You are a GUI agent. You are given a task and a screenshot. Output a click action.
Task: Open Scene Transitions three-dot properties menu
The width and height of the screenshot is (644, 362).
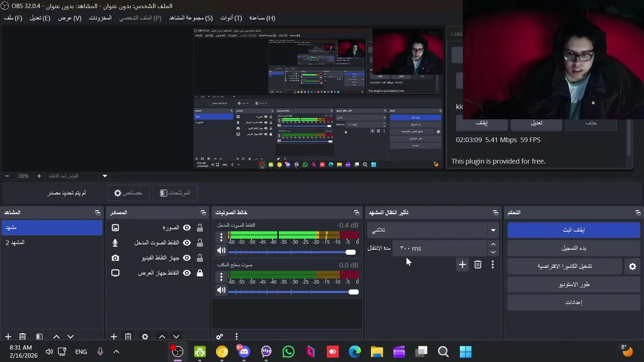pos(493,264)
